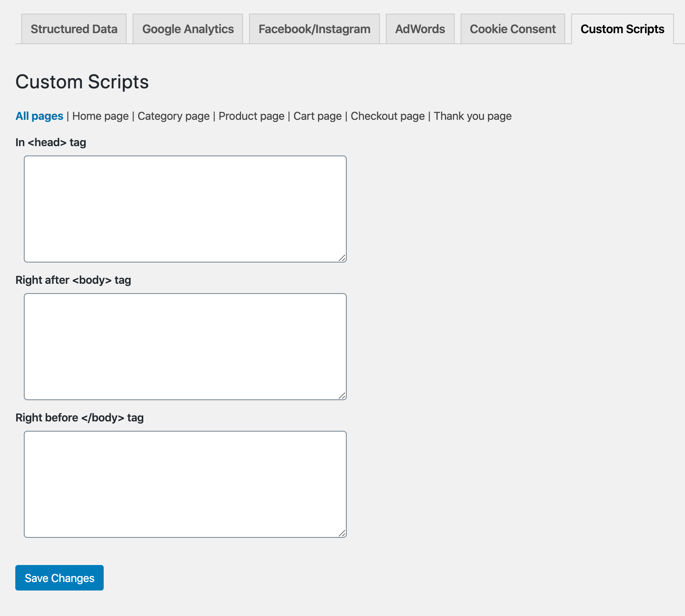Switch to the Structured Data tab
The image size is (685, 616).
click(74, 29)
